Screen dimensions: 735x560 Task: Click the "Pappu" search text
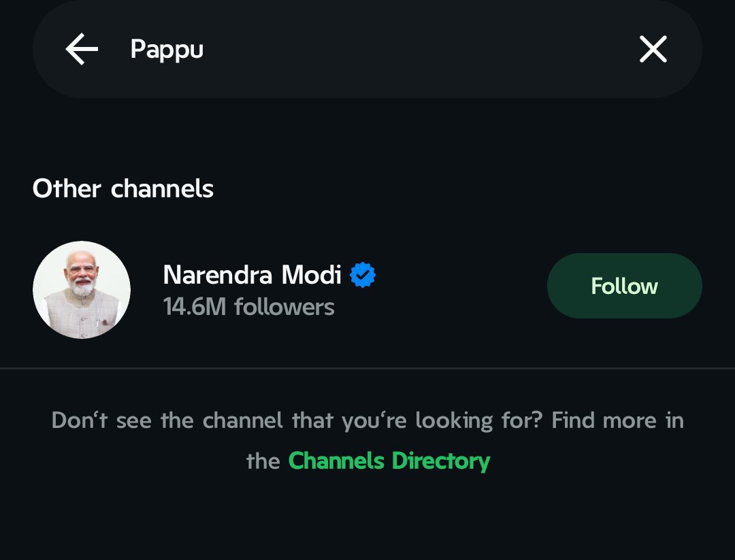[167, 50]
